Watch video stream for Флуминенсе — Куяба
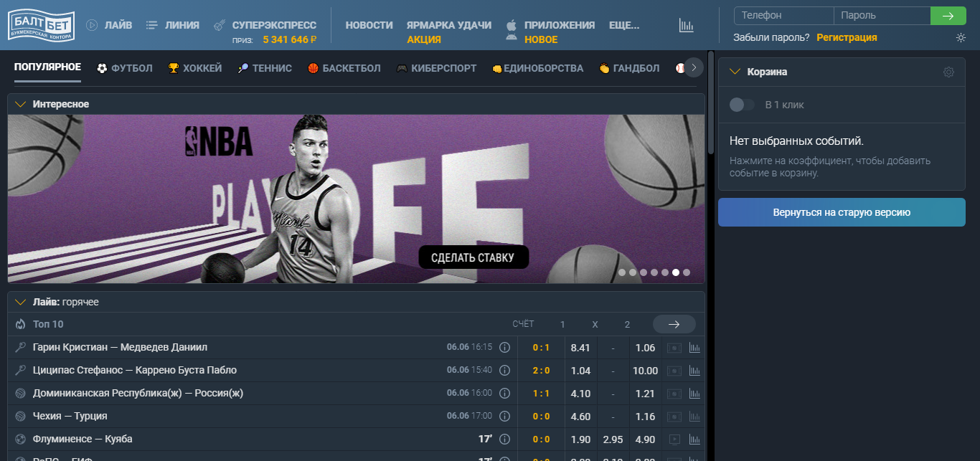The image size is (980, 461). tap(674, 439)
